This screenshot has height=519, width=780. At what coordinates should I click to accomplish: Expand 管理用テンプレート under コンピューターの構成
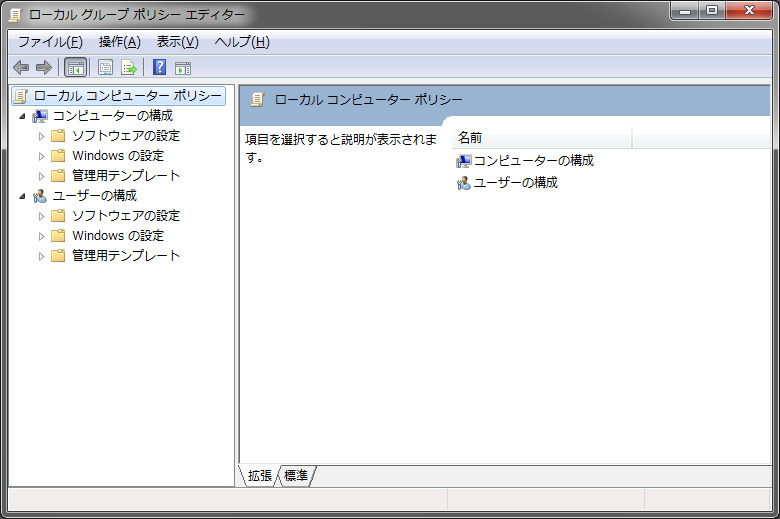41,176
